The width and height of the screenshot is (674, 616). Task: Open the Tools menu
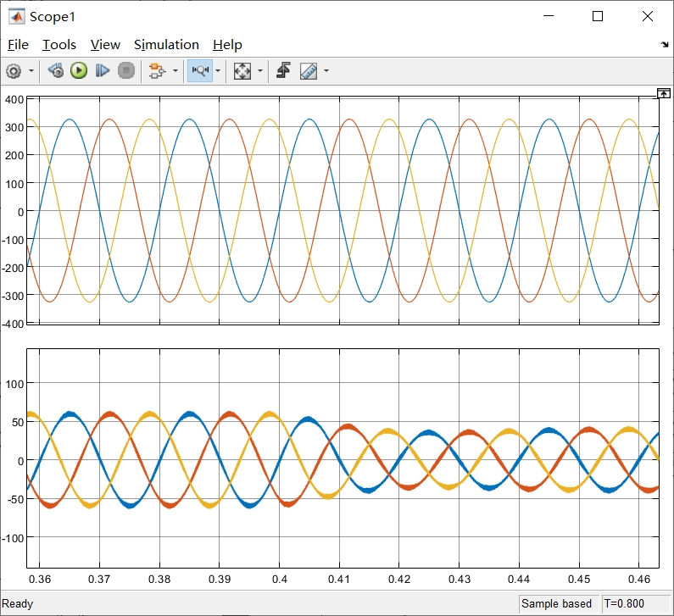[58, 45]
